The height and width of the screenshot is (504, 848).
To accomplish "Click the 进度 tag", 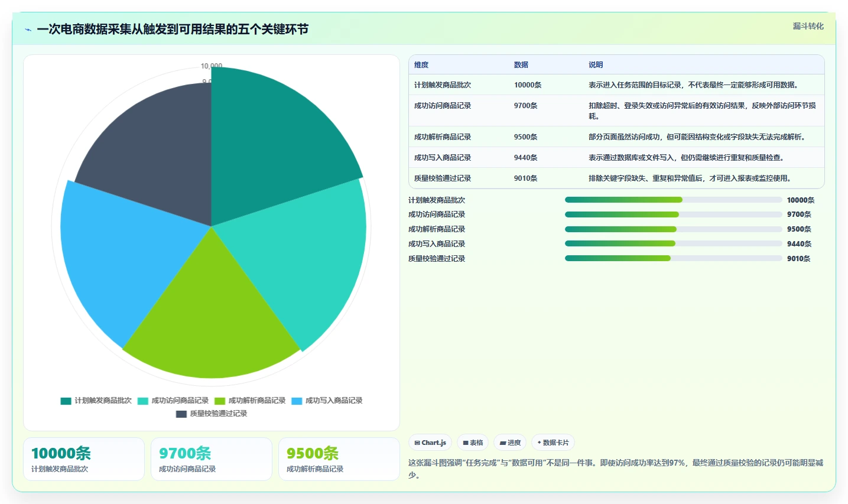I will coord(510,443).
